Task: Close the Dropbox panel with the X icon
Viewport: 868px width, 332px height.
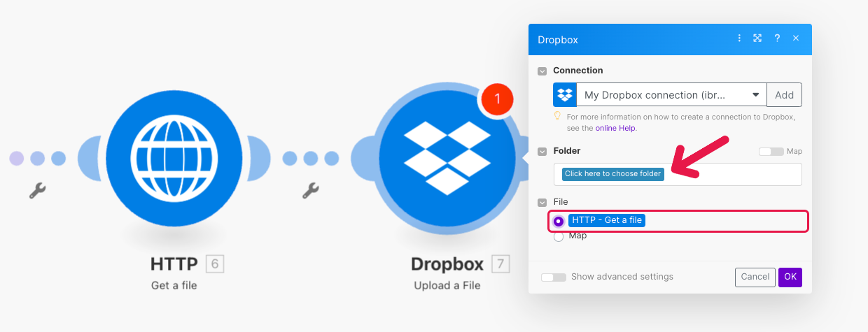Action: click(796, 38)
